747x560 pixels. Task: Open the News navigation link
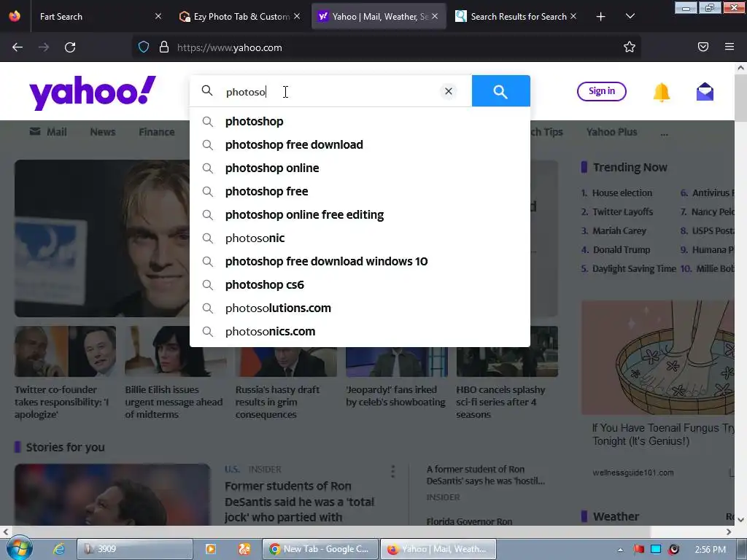[x=102, y=132]
